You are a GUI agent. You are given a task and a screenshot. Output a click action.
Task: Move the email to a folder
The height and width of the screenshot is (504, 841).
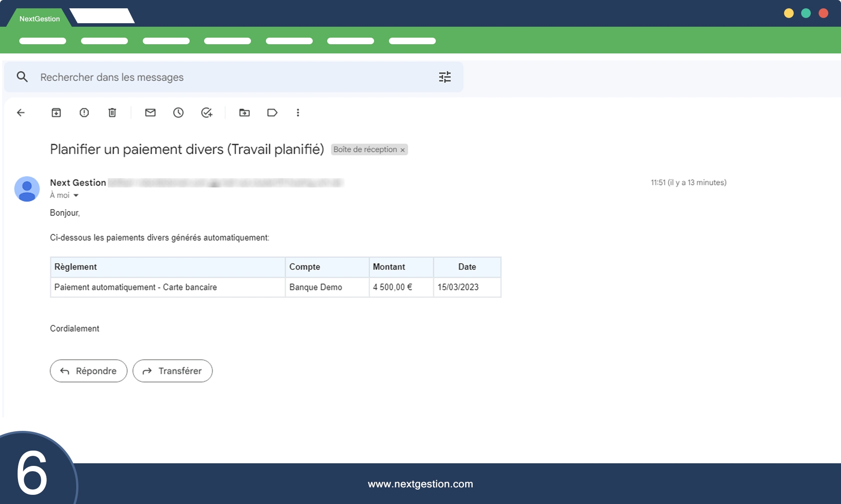pos(244,113)
